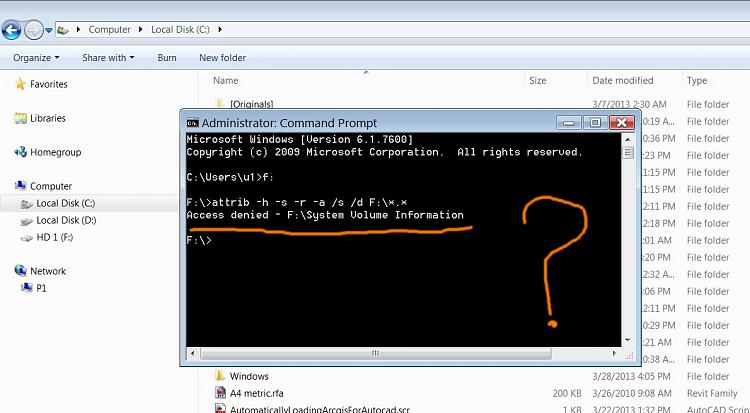Click the Command Prompt title bar icon
750x413 pixels.
(x=192, y=123)
